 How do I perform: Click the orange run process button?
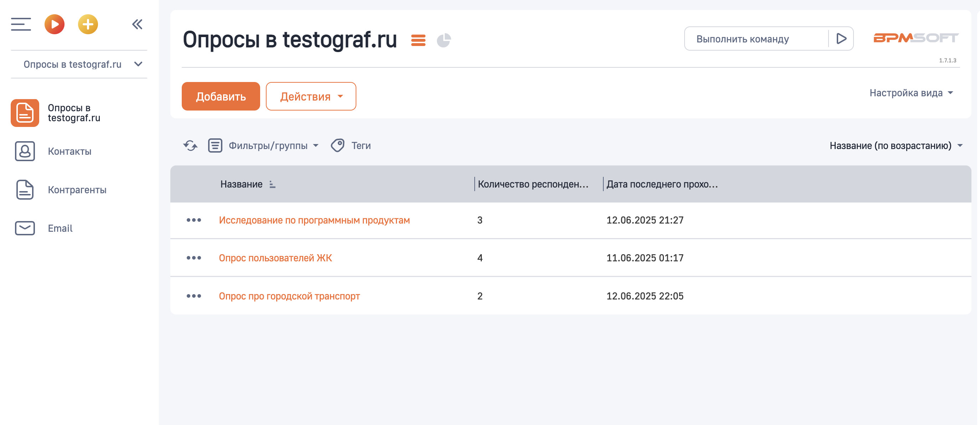point(55,24)
